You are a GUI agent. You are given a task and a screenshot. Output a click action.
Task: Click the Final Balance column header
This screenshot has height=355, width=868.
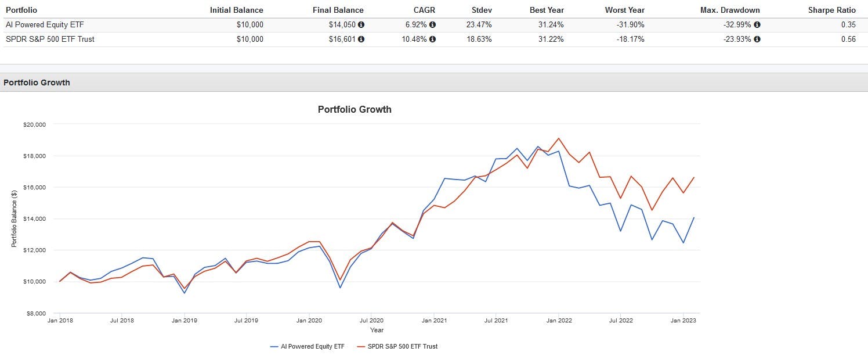pos(338,10)
